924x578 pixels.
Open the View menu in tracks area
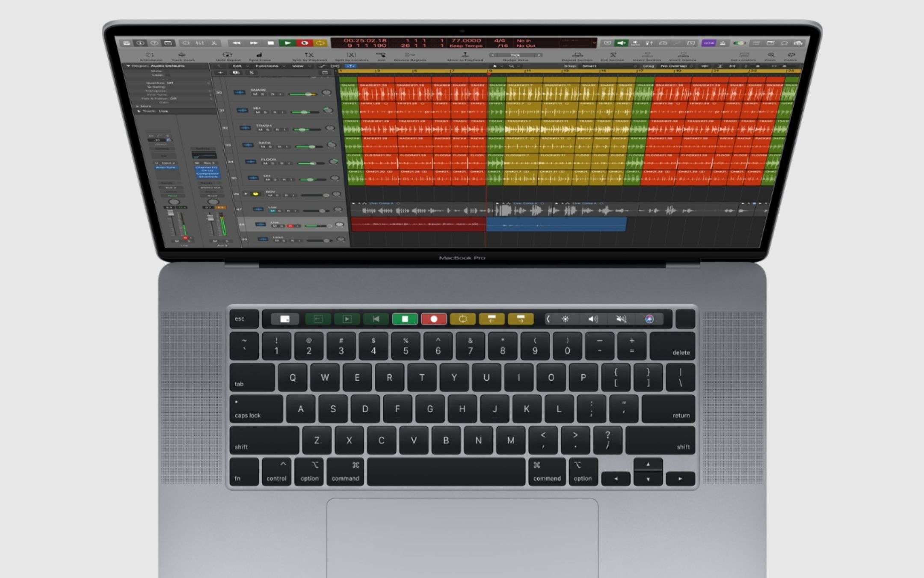[301, 66]
